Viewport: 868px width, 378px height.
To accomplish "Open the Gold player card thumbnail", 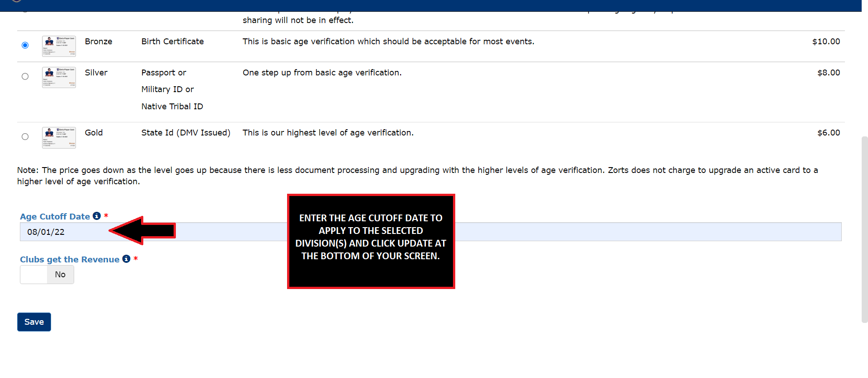I will [x=59, y=137].
